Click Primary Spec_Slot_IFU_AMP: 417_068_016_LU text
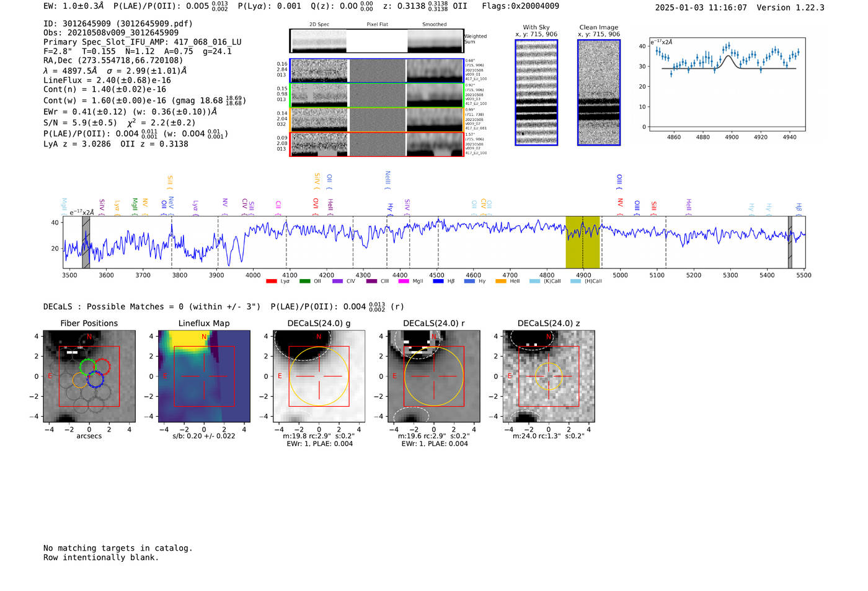868x591 pixels. pyautogui.click(x=143, y=42)
